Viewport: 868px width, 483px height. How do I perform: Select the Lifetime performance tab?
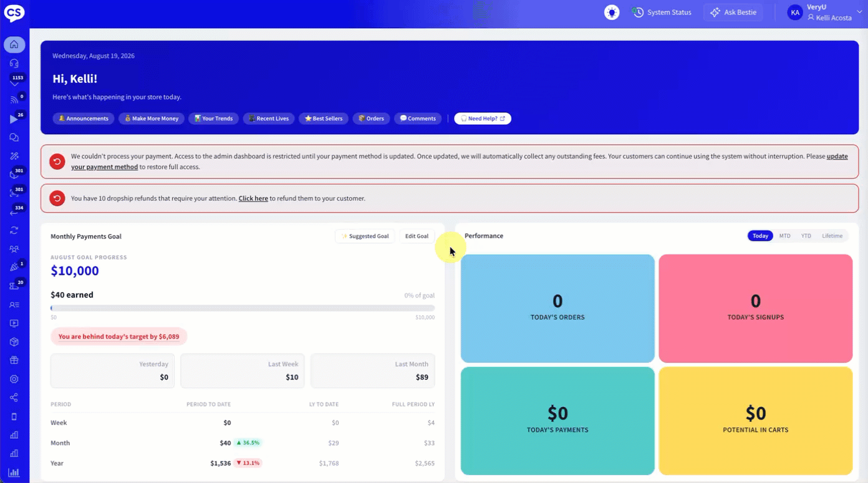click(832, 236)
